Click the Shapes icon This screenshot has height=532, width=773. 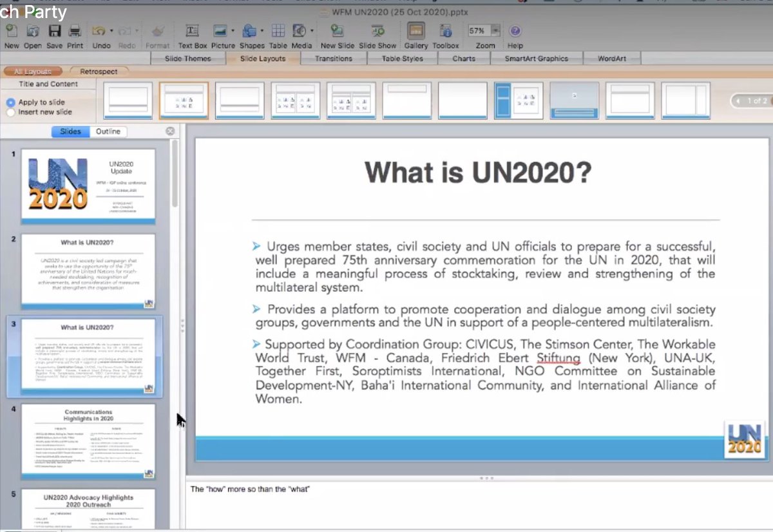click(248, 31)
